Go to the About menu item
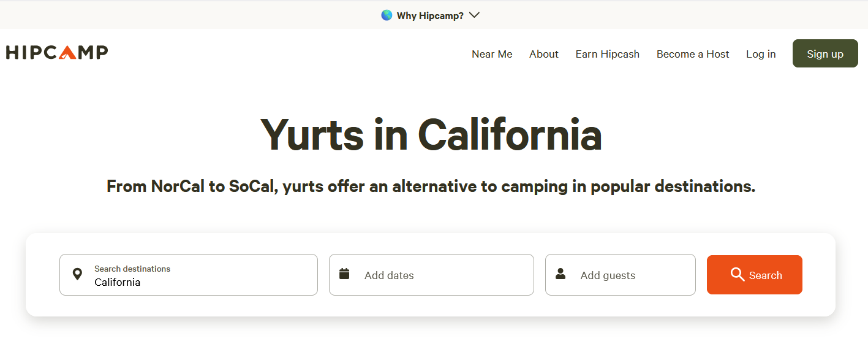The image size is (868, 341). pyautogui.click(x=544, y=54)
